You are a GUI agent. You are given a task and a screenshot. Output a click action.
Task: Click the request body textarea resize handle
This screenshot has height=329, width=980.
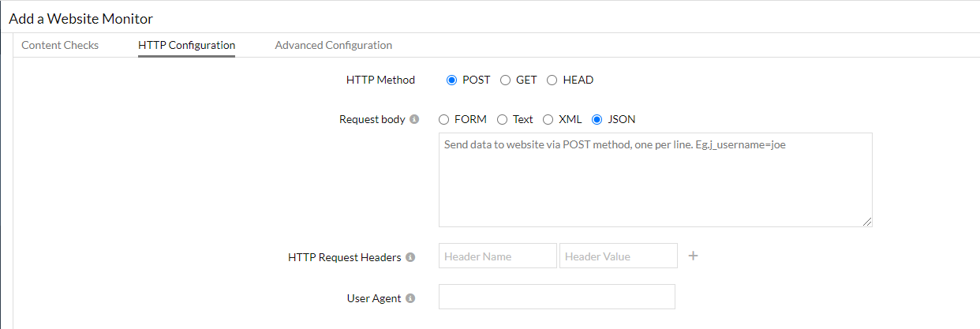(x=868, y=222)
